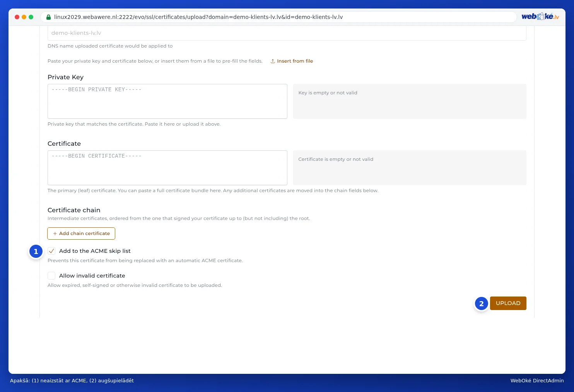The width and height of the screenshot is (574, 392).
Task: Click the plus icon in Add chain certificate
Action: coord(55,233)
